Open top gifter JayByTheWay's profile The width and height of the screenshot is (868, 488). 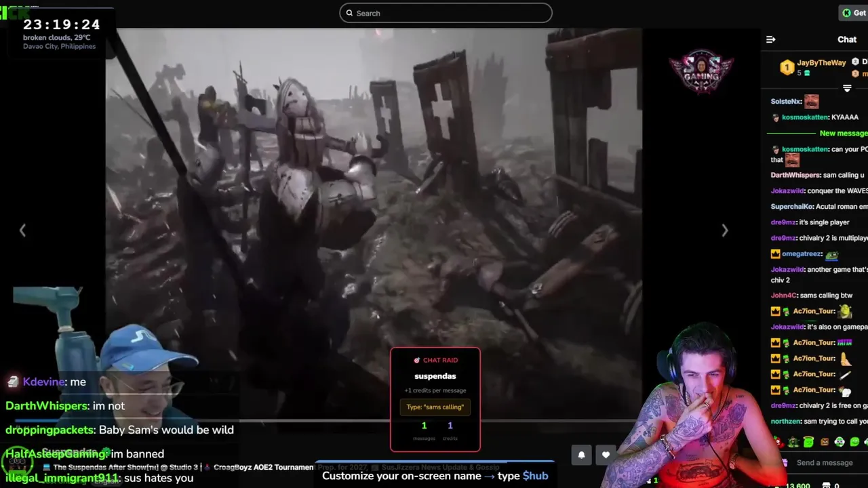point(821,62)
